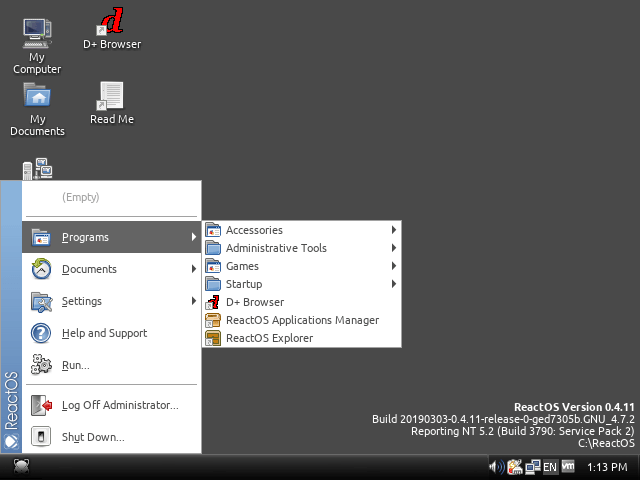
Task: Open ReactOS Applications Manager from Programs
Action: pyautogui.click(x=302, y=320)
